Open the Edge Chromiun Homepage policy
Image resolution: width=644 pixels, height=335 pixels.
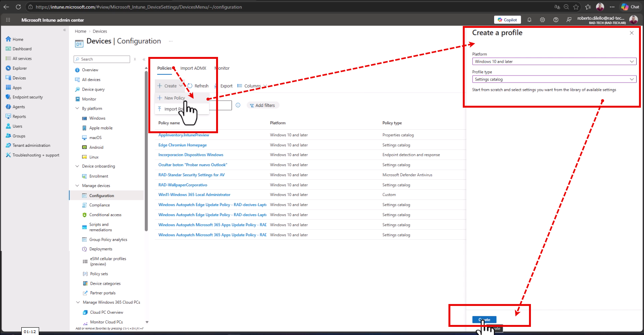pos(182,145)
